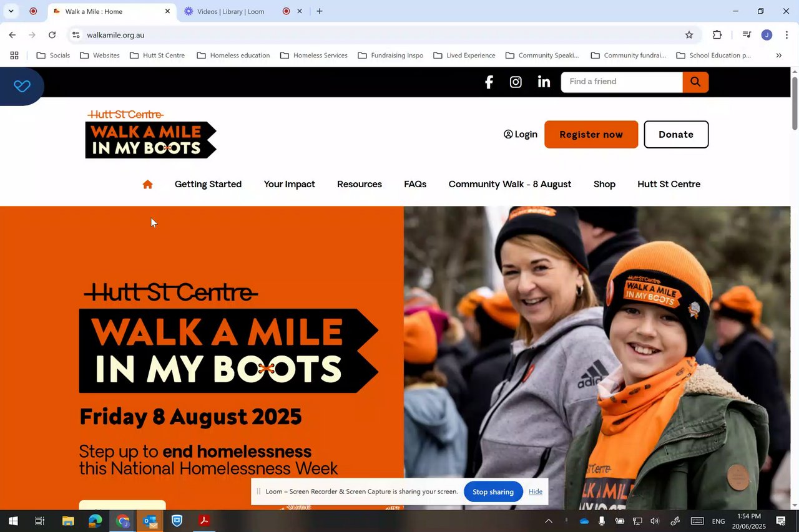Open Fundraising Inspo bookmark folder
The height and width of the screenshot is (532, 799).
[391, 56]
